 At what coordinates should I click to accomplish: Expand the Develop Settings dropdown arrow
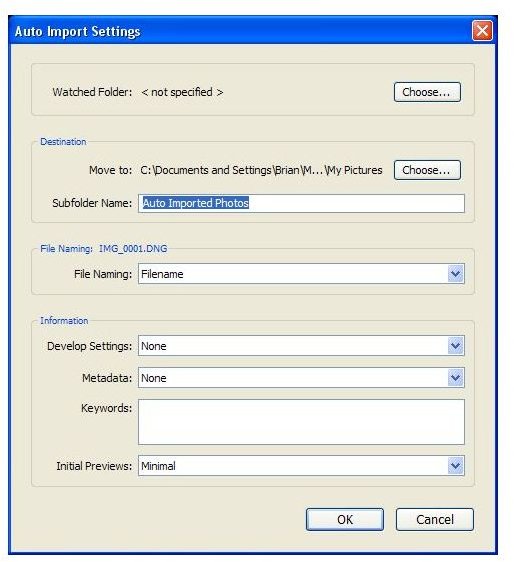(x=456, y=346)
